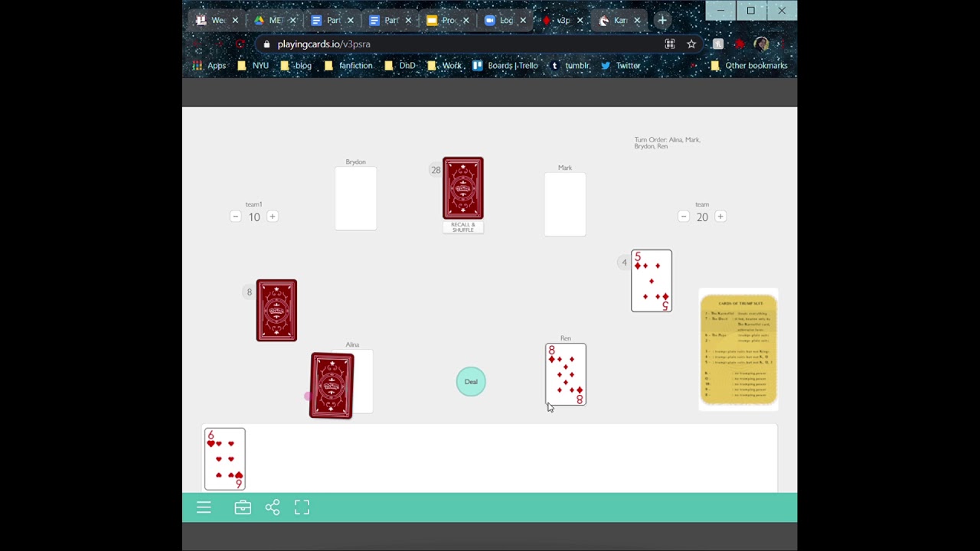Select the 5 of diamonds card
Screen dimensions: 980x551
652,281
